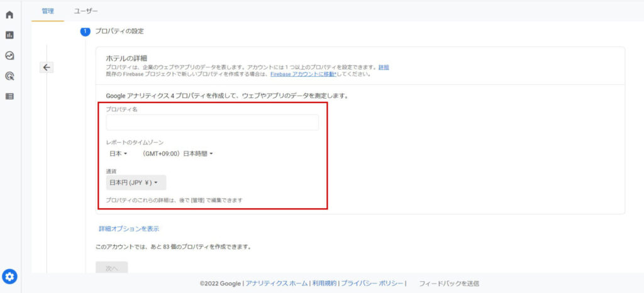The width and height of the screenshot is (644, 293).
Task: Focus the プロパティ名 text field
Action: [x=212, y=123]
